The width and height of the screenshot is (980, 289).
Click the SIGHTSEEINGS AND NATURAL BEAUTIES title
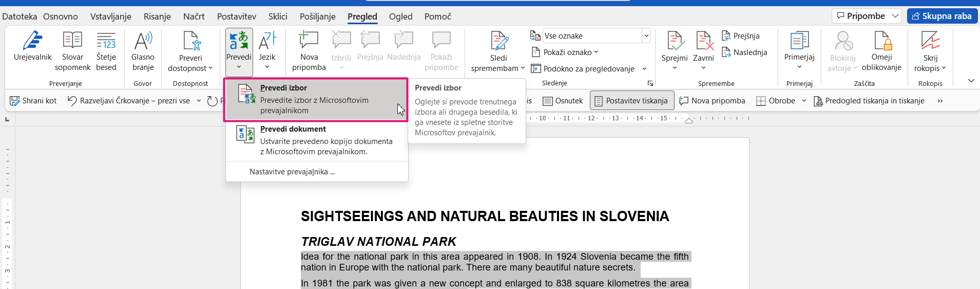tap(485, 216)
